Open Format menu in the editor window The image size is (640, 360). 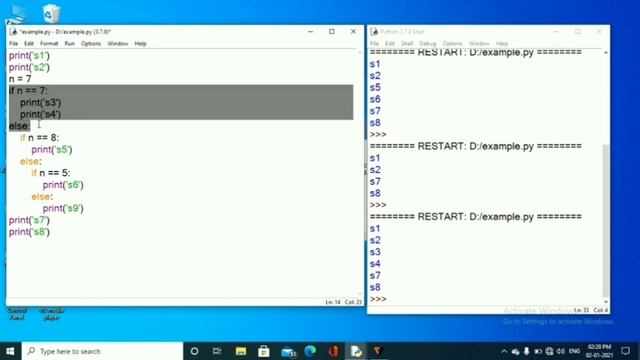coord(49,43)
